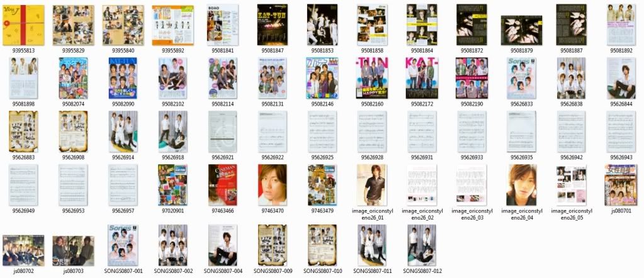Select the parchment page thumbnail 95626908
The height and width of the screenshot is (278, 644).
74,131
